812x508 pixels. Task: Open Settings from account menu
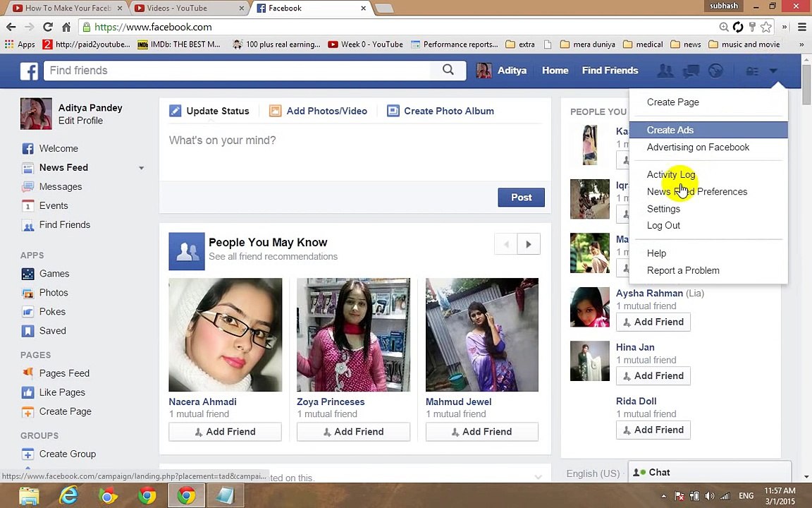click(x=663, y=209)
